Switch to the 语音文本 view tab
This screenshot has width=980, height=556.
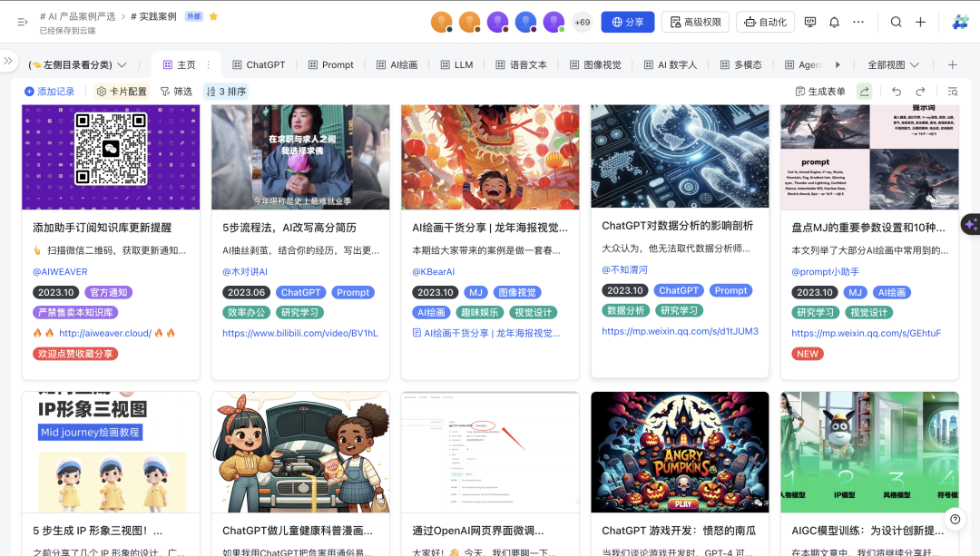click(521, 65)
